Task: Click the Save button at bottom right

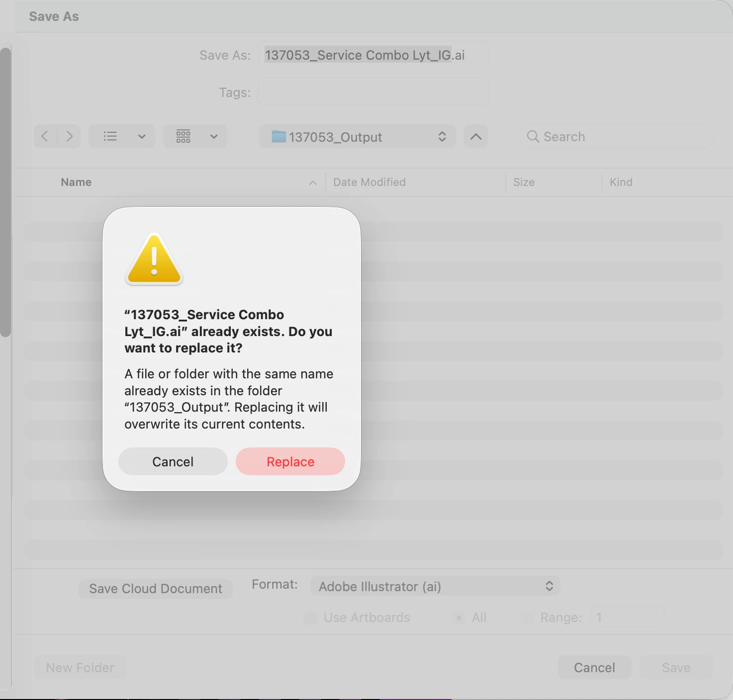Action: [x=676, y=667]
